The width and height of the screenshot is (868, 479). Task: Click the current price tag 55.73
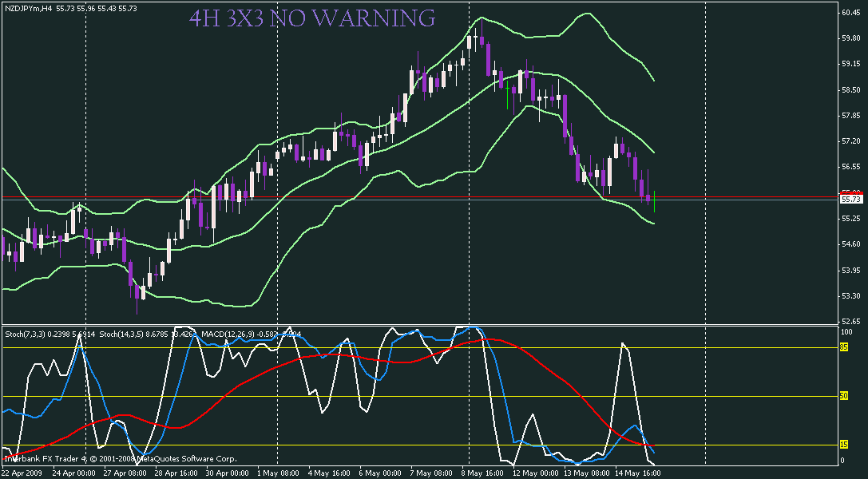click(x=851, y=199)
